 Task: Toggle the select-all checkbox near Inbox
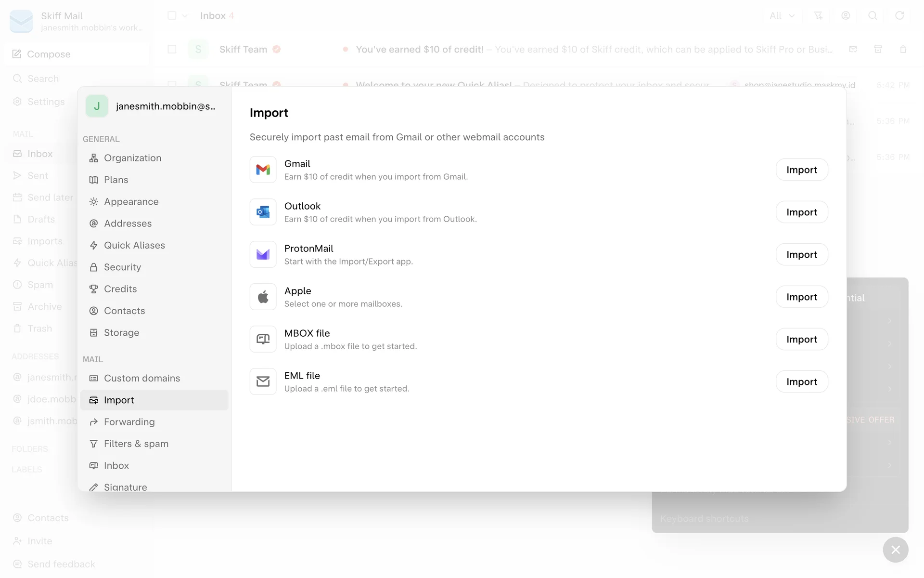click(172, 16)
